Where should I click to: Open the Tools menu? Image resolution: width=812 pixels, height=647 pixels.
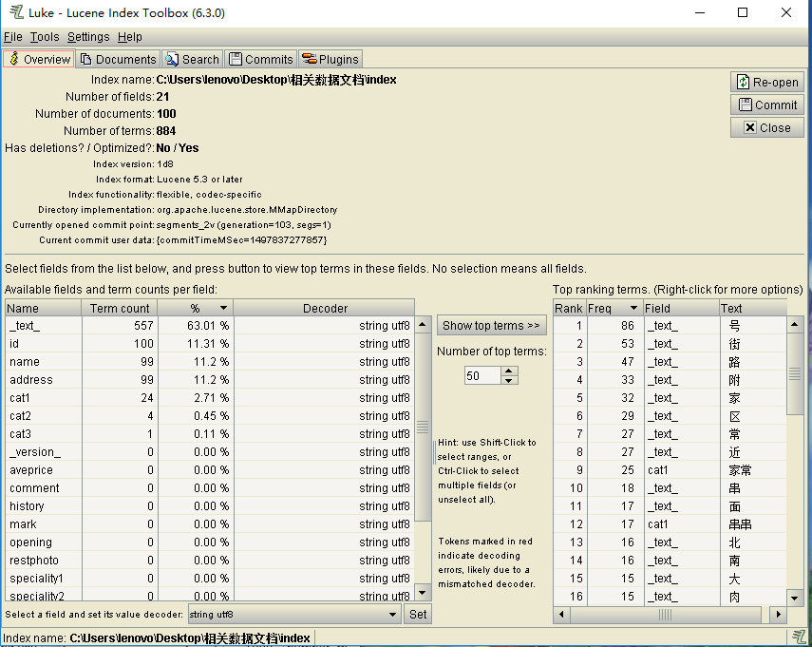(x=45, y=37)
